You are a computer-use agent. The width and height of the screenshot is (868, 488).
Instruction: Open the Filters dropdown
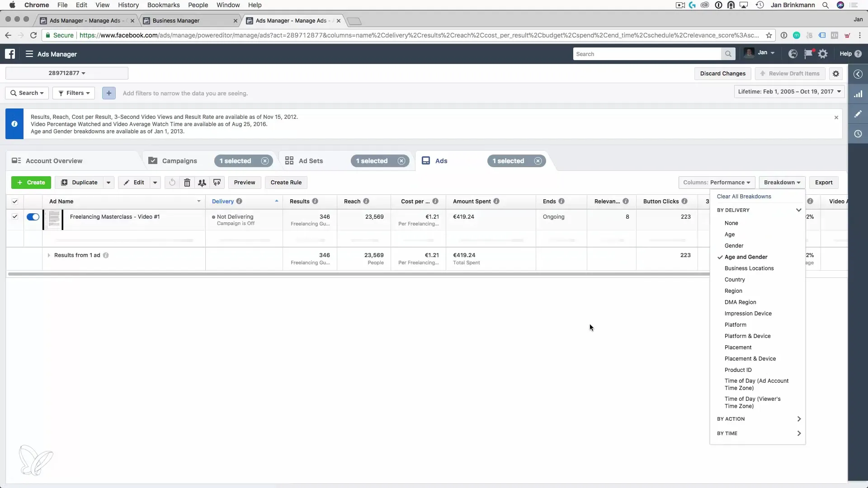tap(74, 93)
